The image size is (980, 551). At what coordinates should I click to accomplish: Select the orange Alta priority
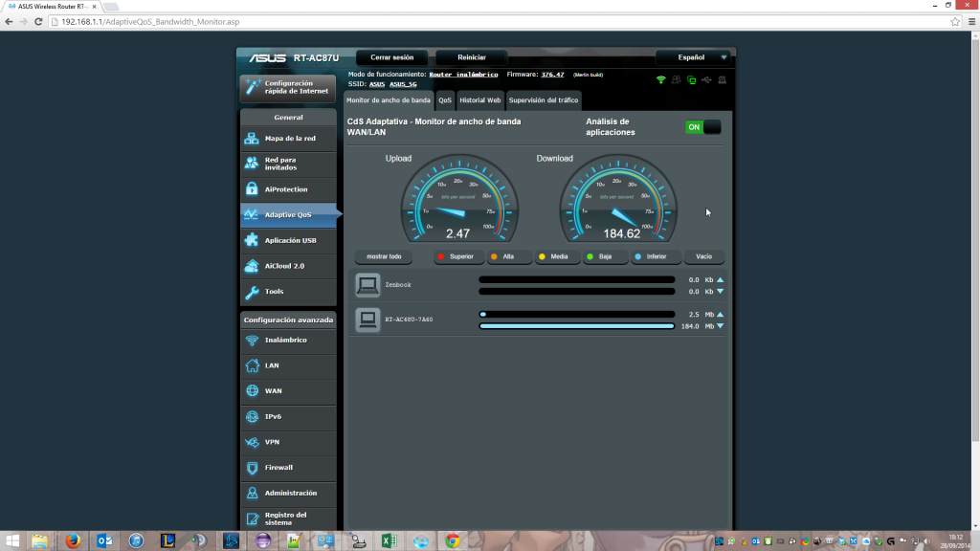click(x=509, y=256)
